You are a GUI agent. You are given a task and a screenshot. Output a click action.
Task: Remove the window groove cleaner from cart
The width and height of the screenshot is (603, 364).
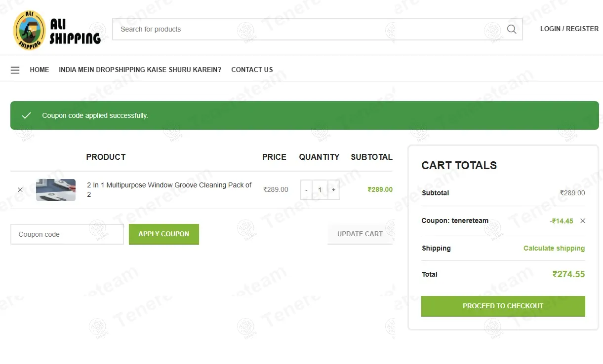(20, 190)
